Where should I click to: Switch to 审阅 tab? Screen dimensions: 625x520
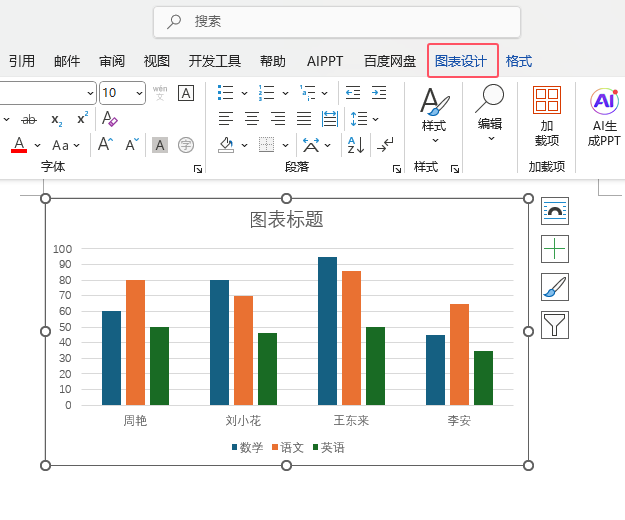pos(112,61)
